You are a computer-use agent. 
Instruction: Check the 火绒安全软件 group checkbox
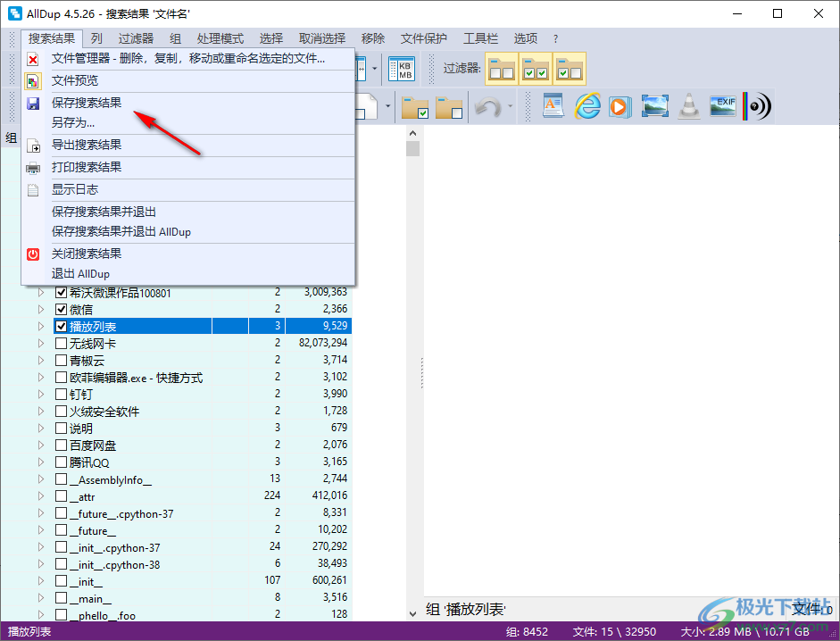click(61, 412)
